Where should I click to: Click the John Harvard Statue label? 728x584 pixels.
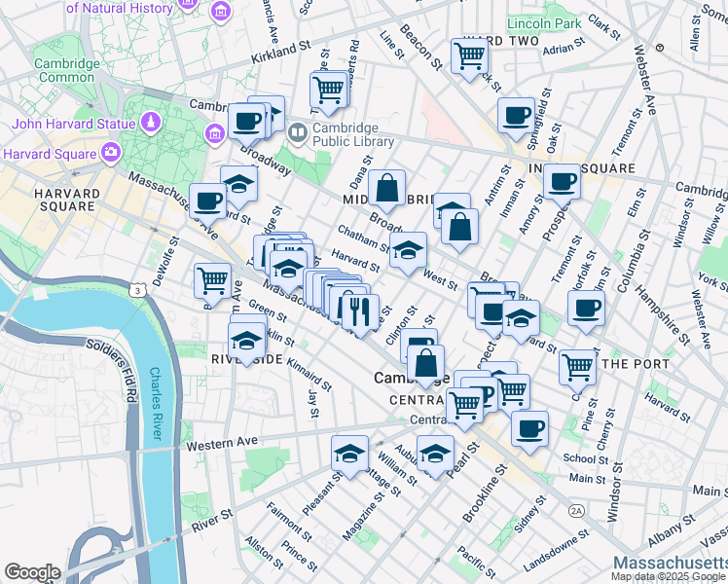click(x=73, y=124)
